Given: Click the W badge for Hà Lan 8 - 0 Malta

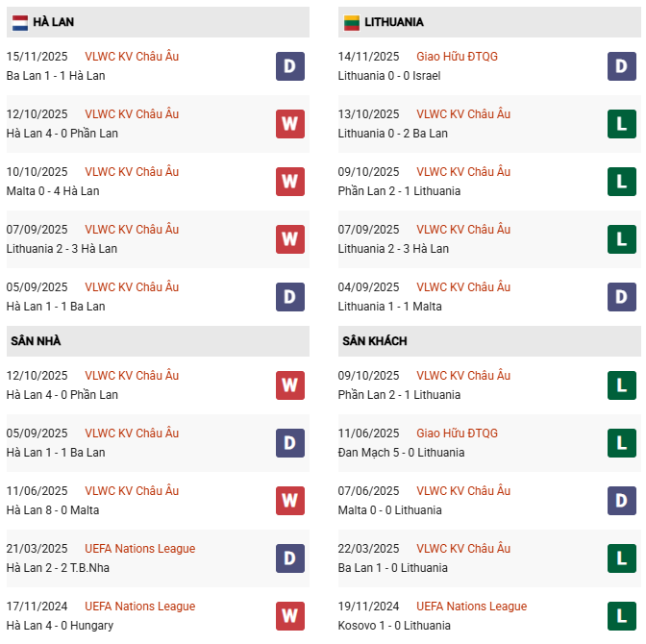Looking at the screenshot, I should tap(290, 500).
